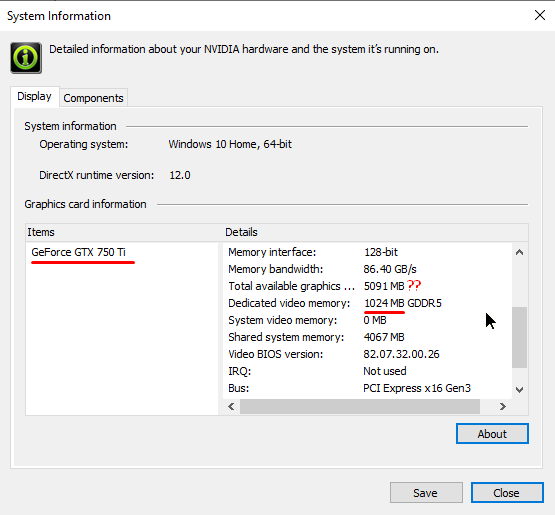555x515 pixels.
Task: Close the System Information window
Action: point(540,15)
